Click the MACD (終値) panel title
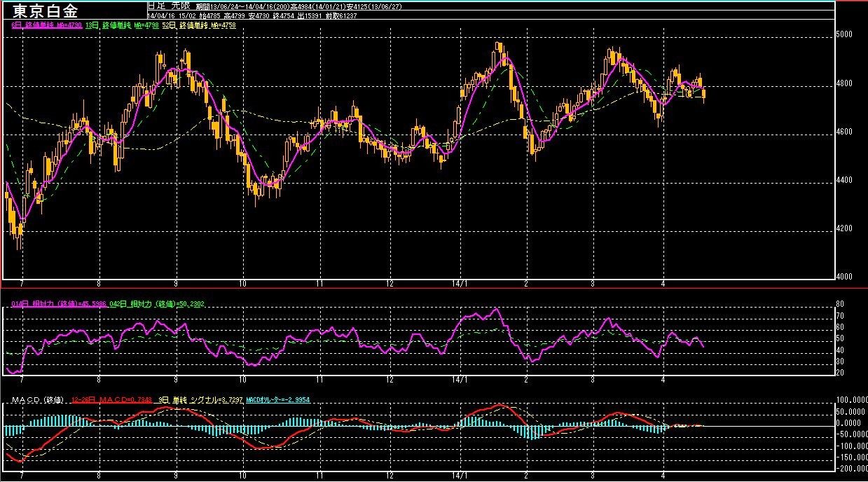Screen dimensions: 868x482 coord(37,401)
